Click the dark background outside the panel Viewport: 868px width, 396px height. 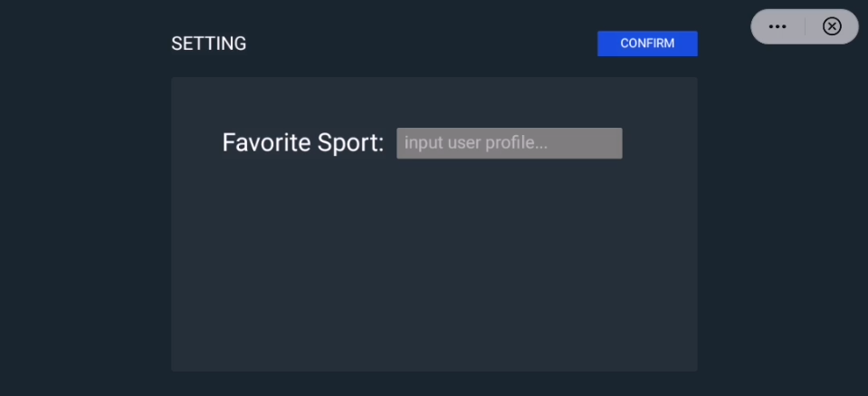pos(81,227)
